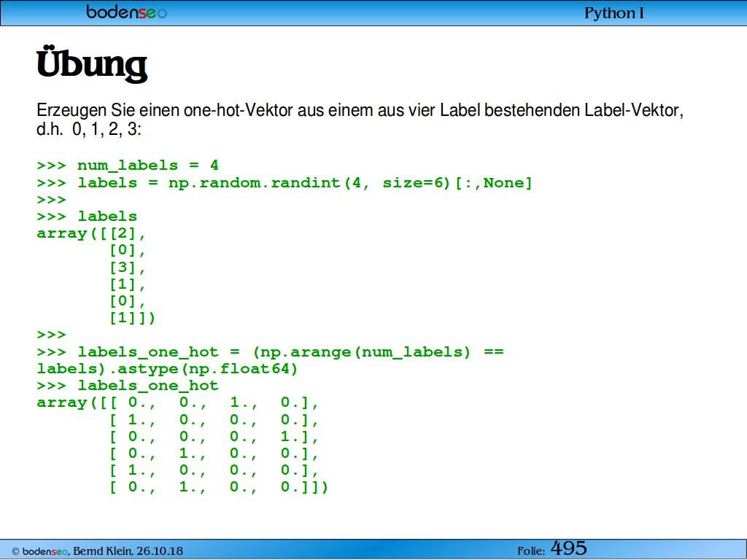Screen dimensions: 747x560
Task: Select the 'Übung' slide heading
Action: click(92, 64)
